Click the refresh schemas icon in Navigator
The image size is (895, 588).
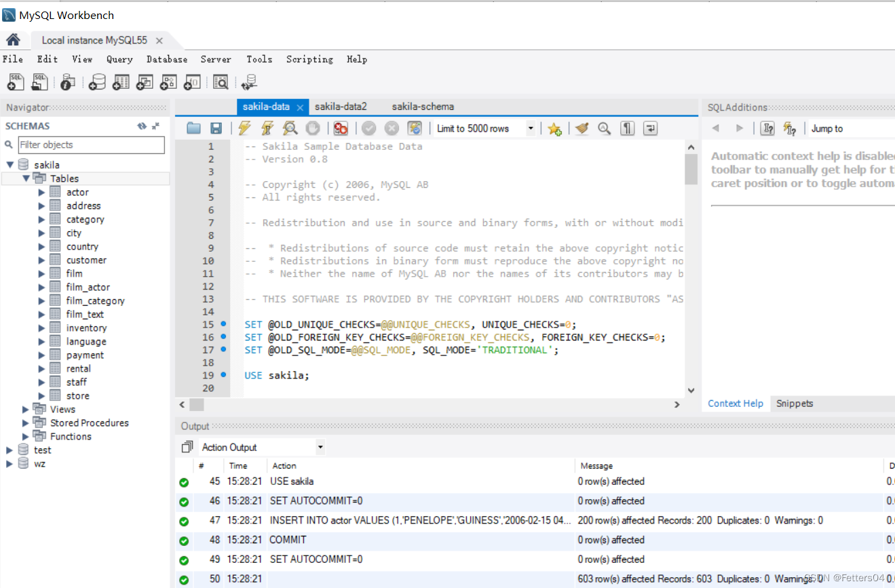[x=142, y=126]
